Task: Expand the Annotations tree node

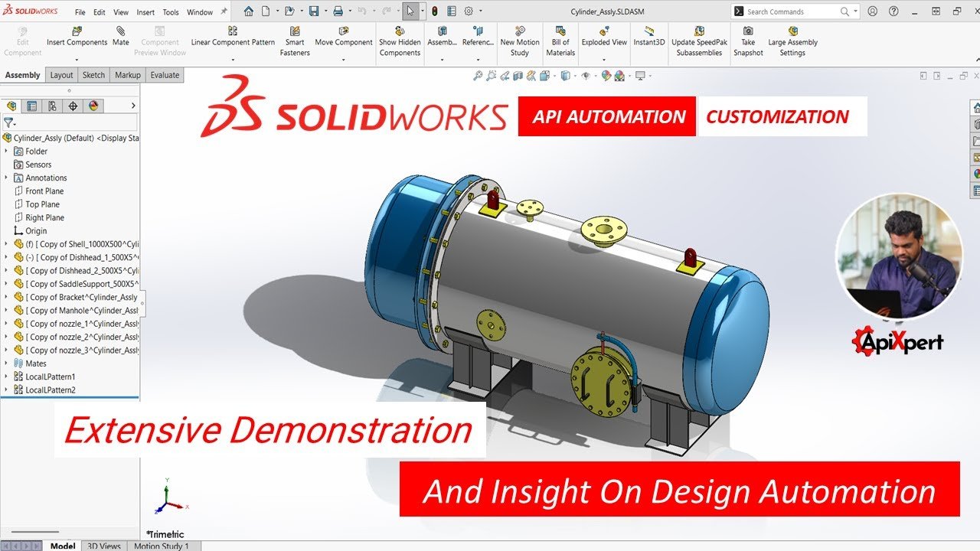Action: [x=6, y=178]
